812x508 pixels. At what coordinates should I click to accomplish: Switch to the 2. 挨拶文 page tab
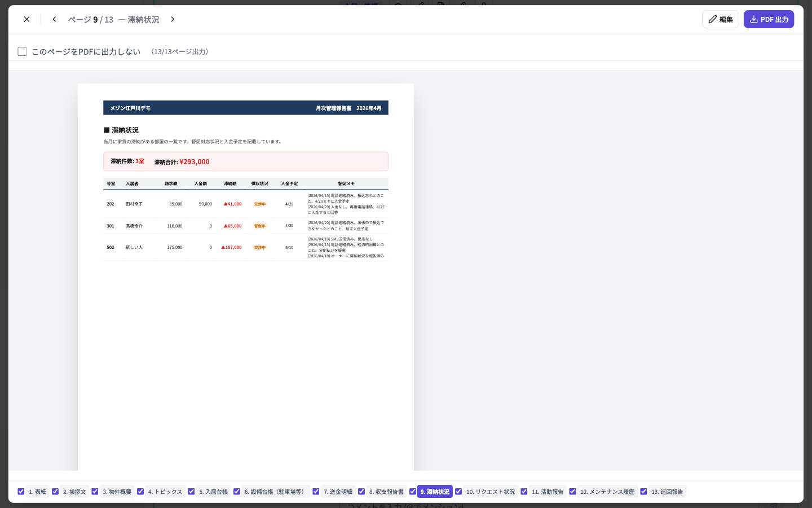point(74,492)
